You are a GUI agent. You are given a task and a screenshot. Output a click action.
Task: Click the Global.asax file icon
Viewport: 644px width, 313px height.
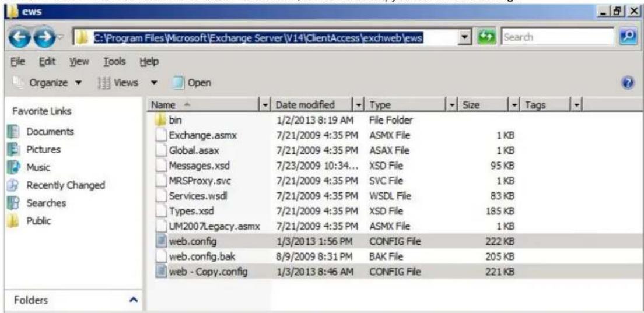(x=162, y=150)
